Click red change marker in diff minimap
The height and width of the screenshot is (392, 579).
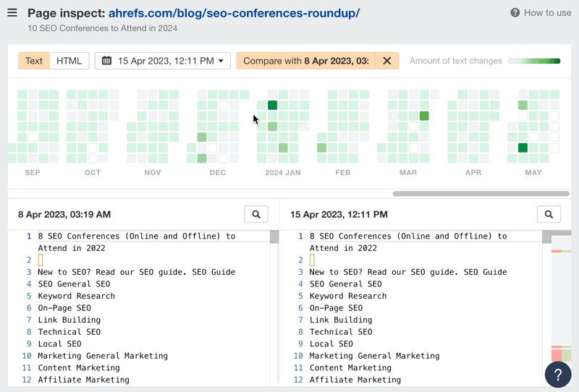(557, 251)
